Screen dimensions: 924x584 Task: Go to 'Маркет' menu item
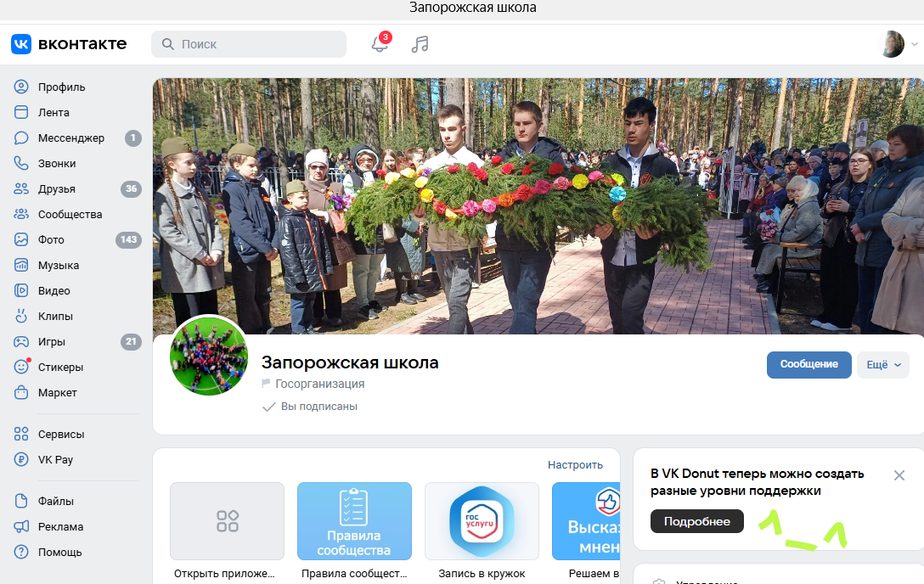(57, 392)
